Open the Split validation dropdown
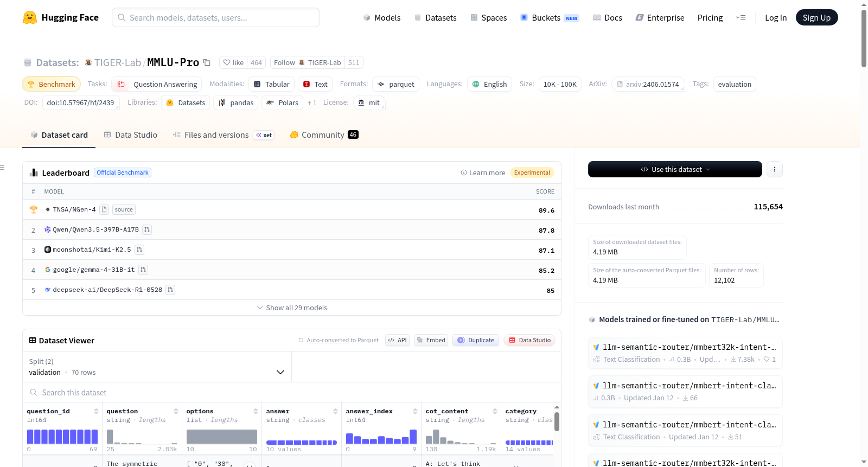 (x=157, y=367)
